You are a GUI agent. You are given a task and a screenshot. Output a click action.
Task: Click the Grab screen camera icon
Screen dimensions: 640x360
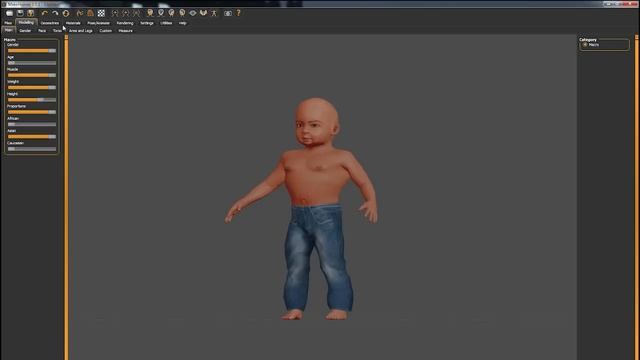(228, 13)
